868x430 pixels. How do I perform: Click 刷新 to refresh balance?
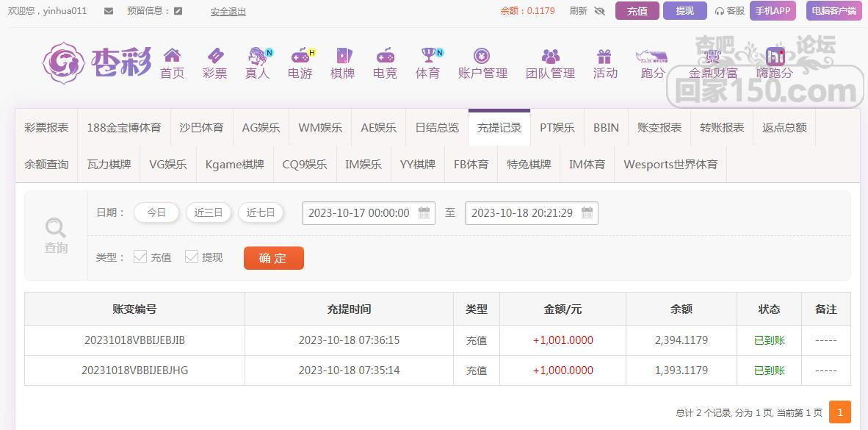[x=579, y=10]
